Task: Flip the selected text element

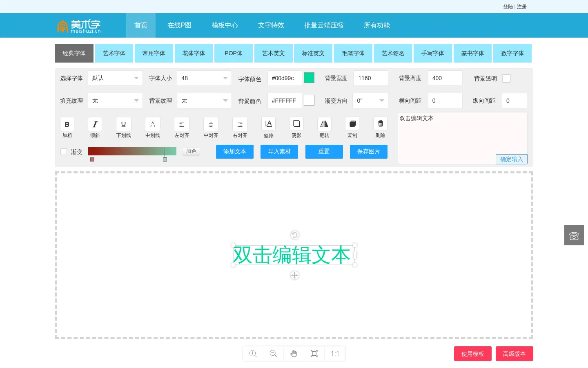Action: (x=324, y=124)
